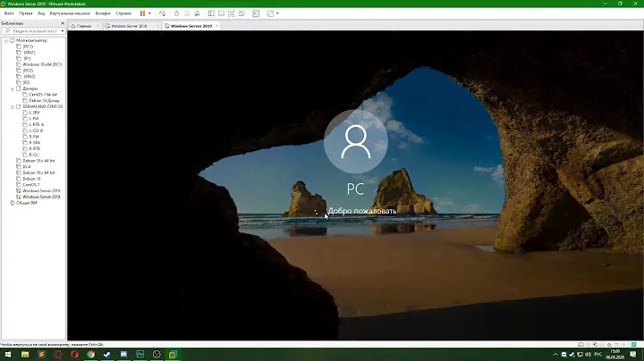Screen dimensions: 644x361
Task: Open the Snapshot Manager icon
Action: coord(197,13)
